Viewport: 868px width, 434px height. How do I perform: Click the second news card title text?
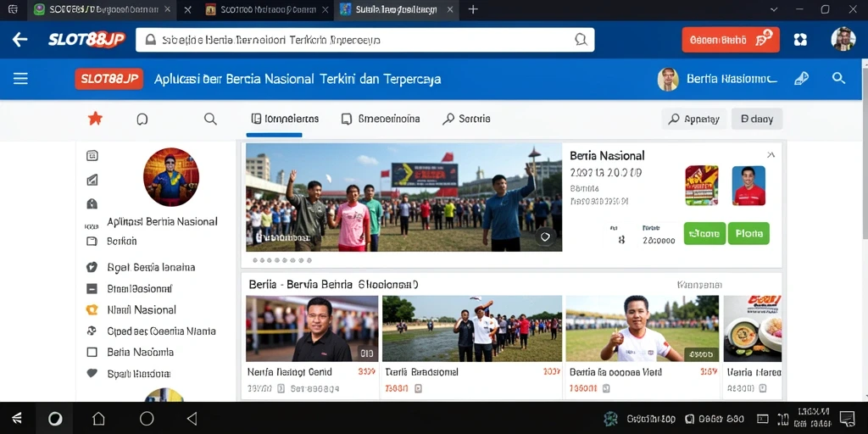coord(421,372)
